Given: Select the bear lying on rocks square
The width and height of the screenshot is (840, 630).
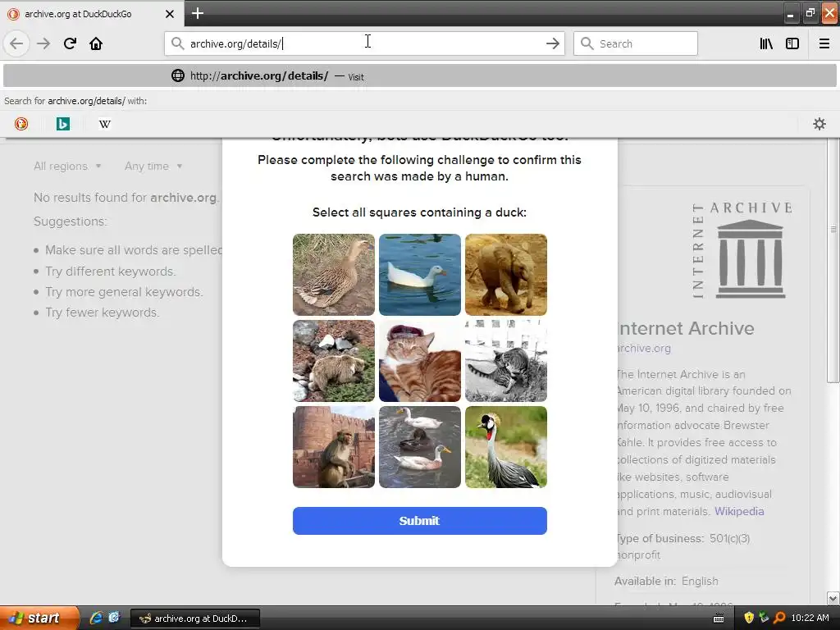Looking at the screenshot, I should click(x=334, y=361).
